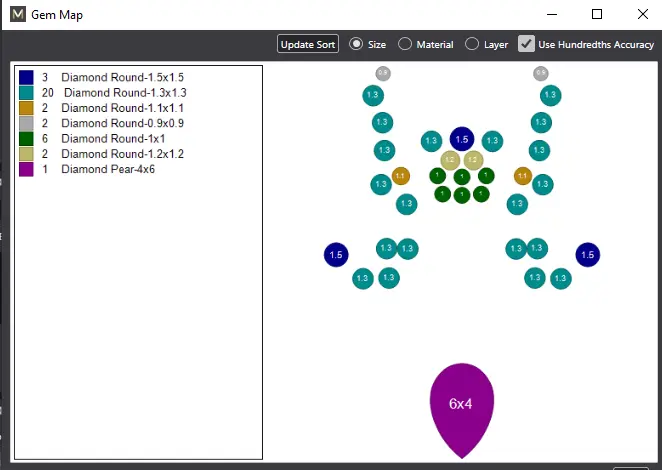Select the Size sort radio button
Viewport: 662px width, 470px height.
pos(356,44)
